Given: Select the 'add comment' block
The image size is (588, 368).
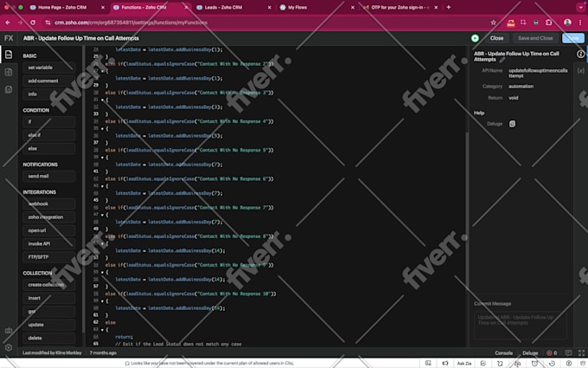Looking at the screenshot, I should (48, 81).
